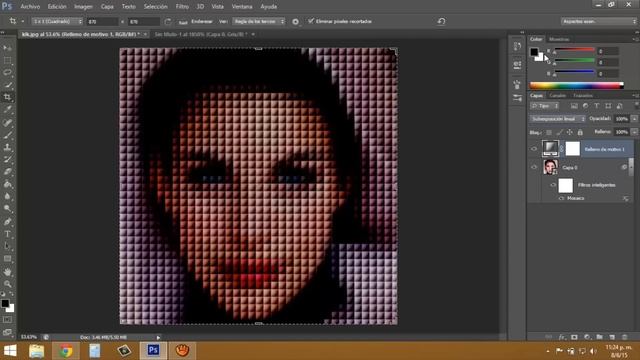Image resolution: width=640 pixels, height=360 pixels.
Task: Switch to the Muestras tab
Action: click(x=559, y=39)
